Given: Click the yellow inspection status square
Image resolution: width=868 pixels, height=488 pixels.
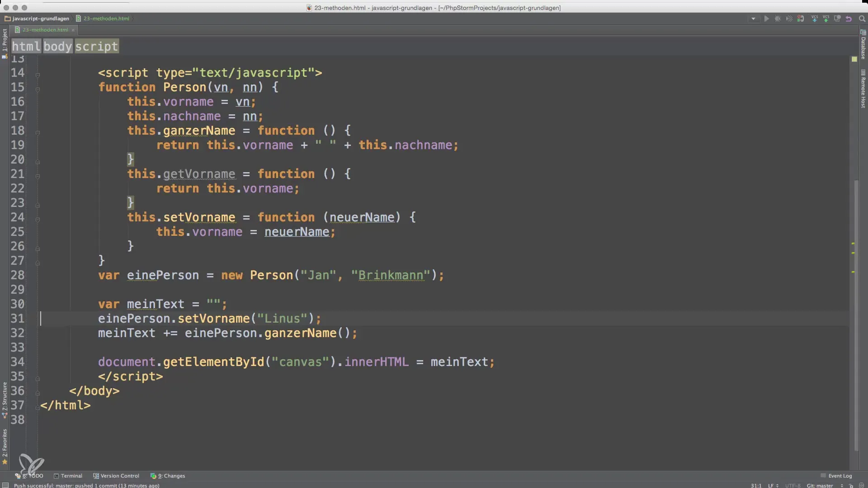Looking at the screenshot, I should [x=854, y=59].
